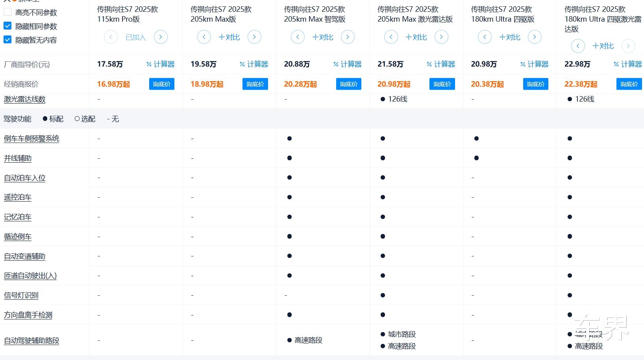
Task: Click left arrow under Ultra 四驱激光雷达版
Action: coord(578,46)
